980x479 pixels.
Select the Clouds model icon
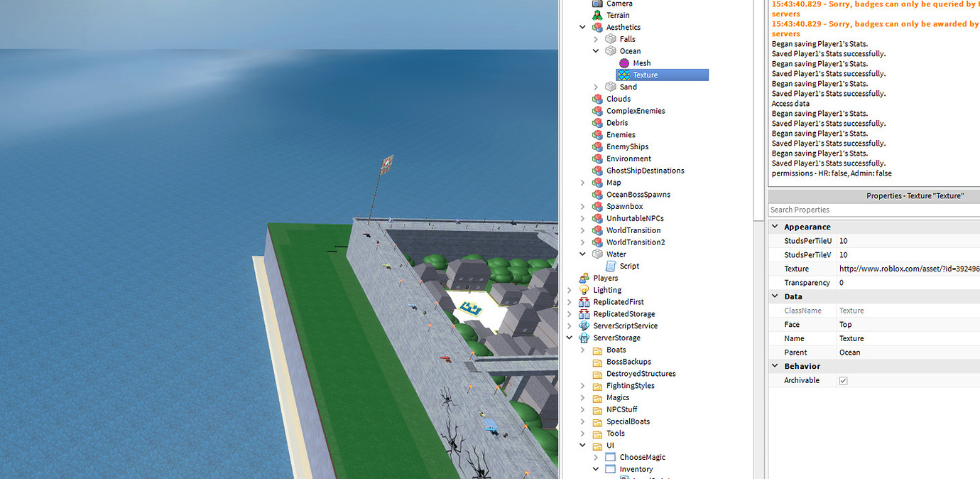tap(597, 99)
